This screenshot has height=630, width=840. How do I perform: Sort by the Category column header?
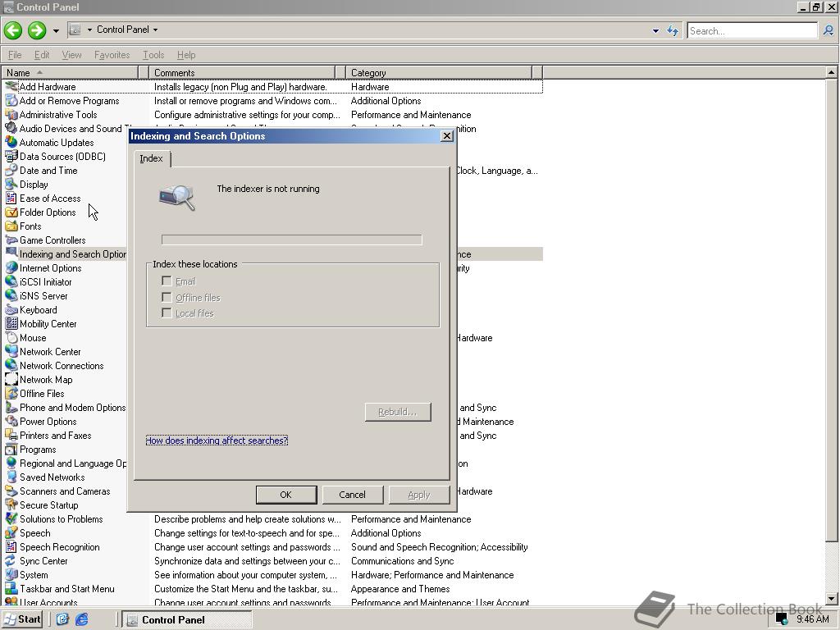tap(439, 72)
